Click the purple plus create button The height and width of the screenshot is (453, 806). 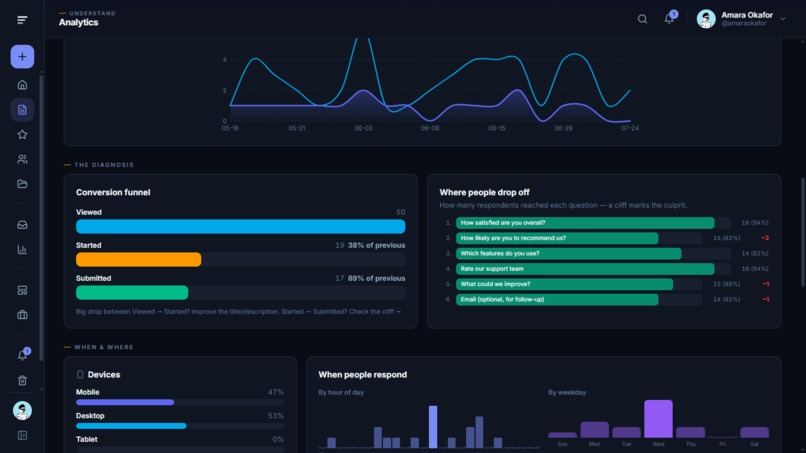22,57
